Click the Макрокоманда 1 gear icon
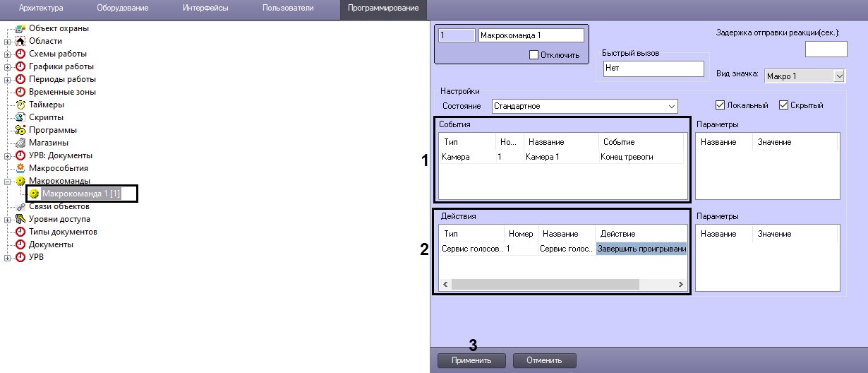 [33, 194]
